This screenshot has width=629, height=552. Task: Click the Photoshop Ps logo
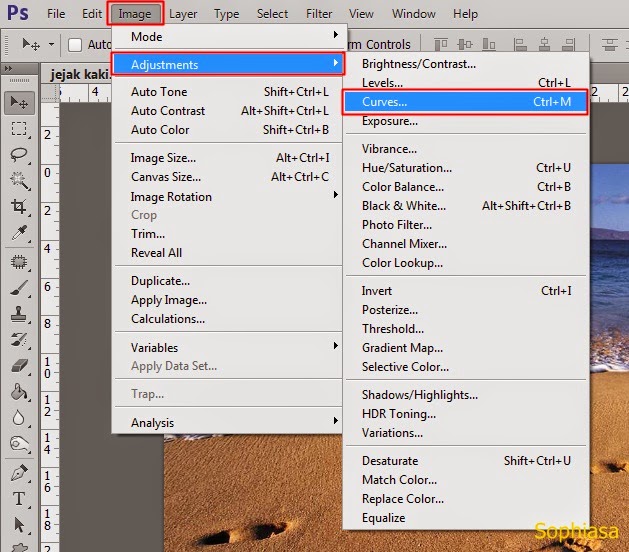click(18, 13)
